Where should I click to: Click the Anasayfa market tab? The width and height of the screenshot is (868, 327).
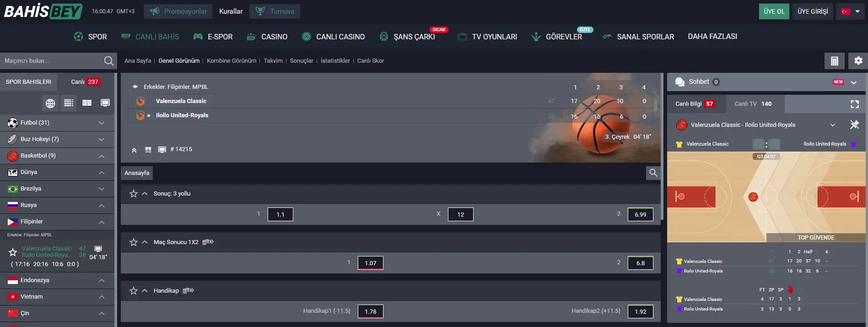(137, 173)
